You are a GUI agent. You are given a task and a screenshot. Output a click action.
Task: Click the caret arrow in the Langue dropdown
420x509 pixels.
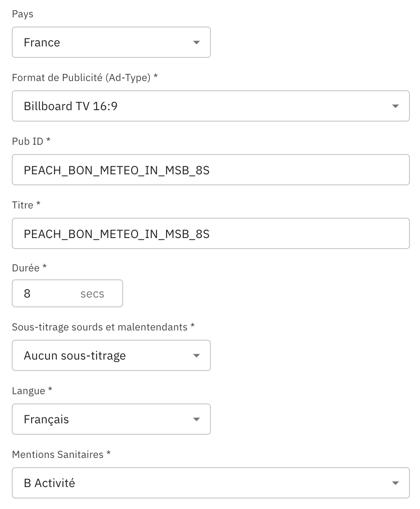point(196,420)
